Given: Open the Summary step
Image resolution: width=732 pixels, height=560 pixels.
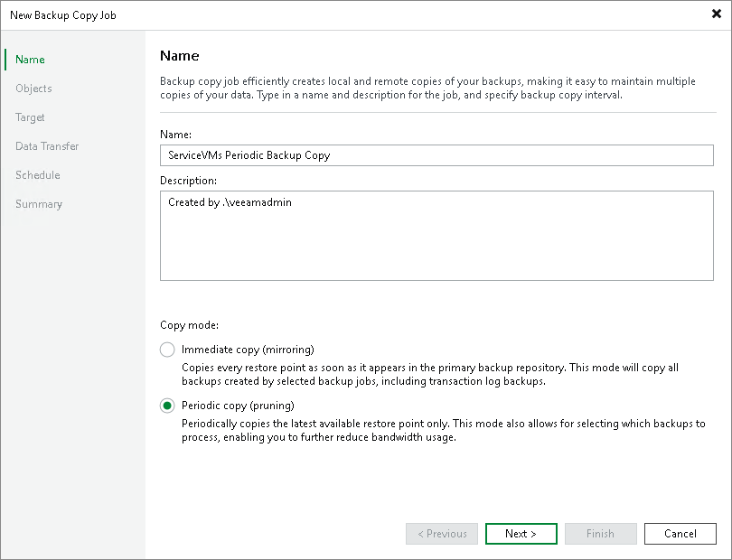Looking at the screenshot, I should tap(39, 204).
